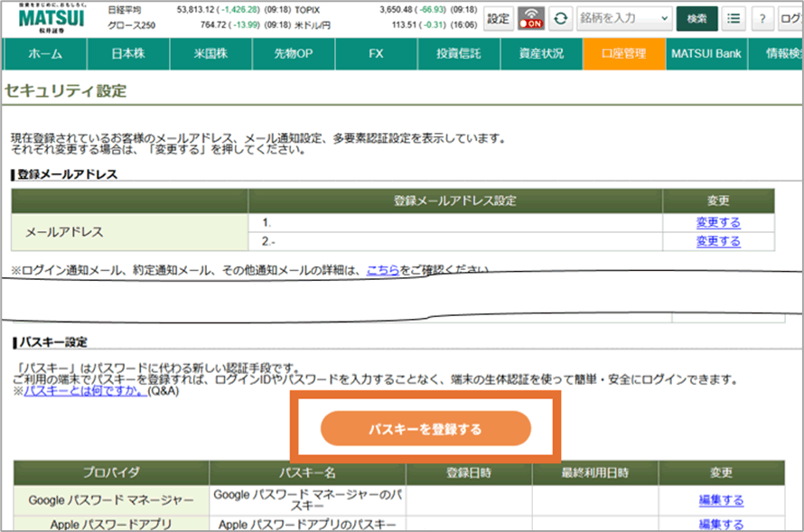Select the 先物OP tab
Screen dimensions: 804x532
(293, 53)
